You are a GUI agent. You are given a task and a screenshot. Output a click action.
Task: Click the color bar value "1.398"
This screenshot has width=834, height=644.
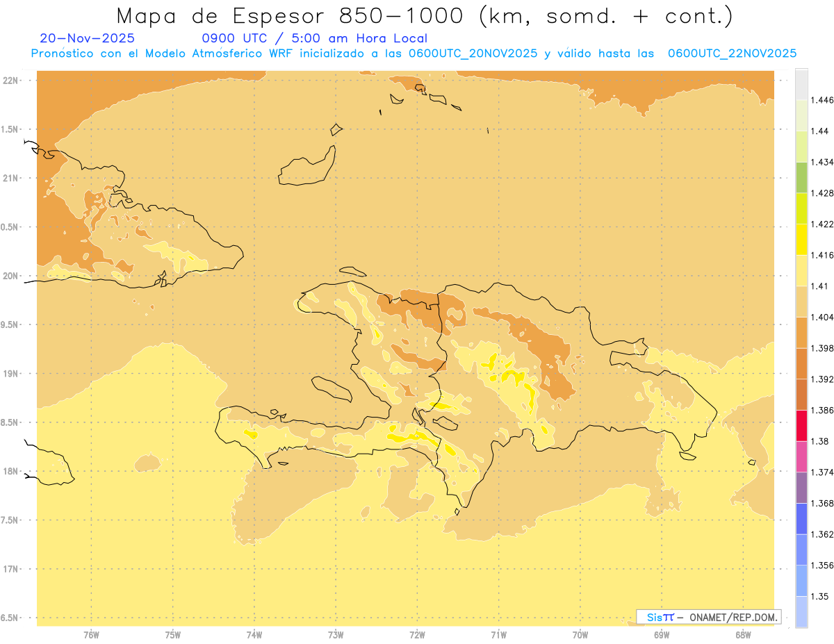(x=821, y=348)
